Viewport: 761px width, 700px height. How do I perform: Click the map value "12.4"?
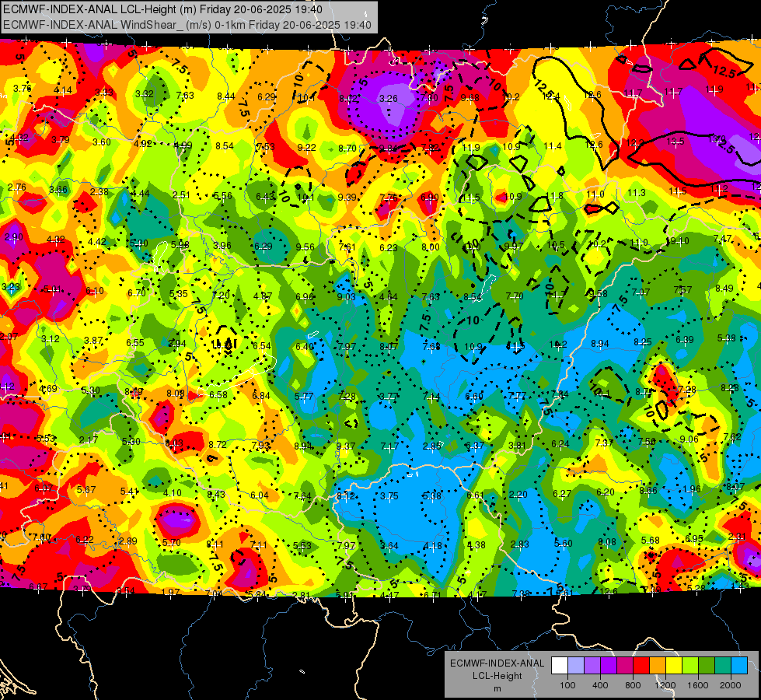551,96
